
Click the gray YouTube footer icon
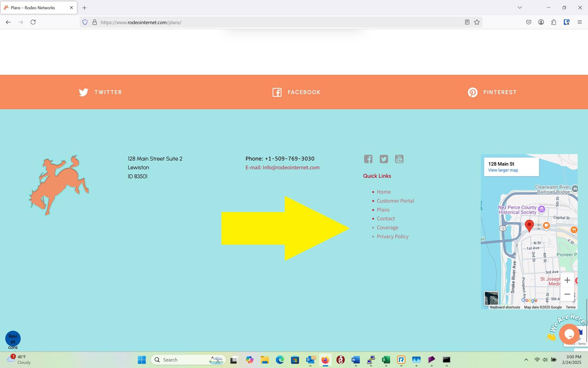(x=399, y=159)
